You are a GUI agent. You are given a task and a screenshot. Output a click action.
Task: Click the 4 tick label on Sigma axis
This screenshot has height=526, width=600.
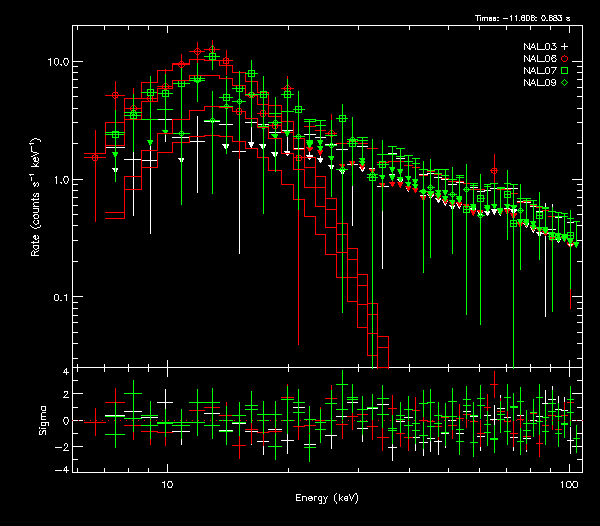tap(65, 372)
